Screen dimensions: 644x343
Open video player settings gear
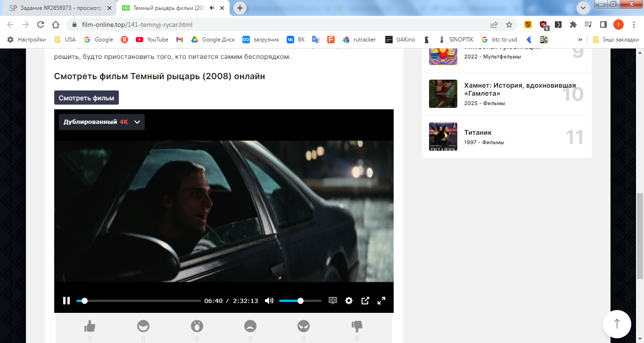click(349, 301)
